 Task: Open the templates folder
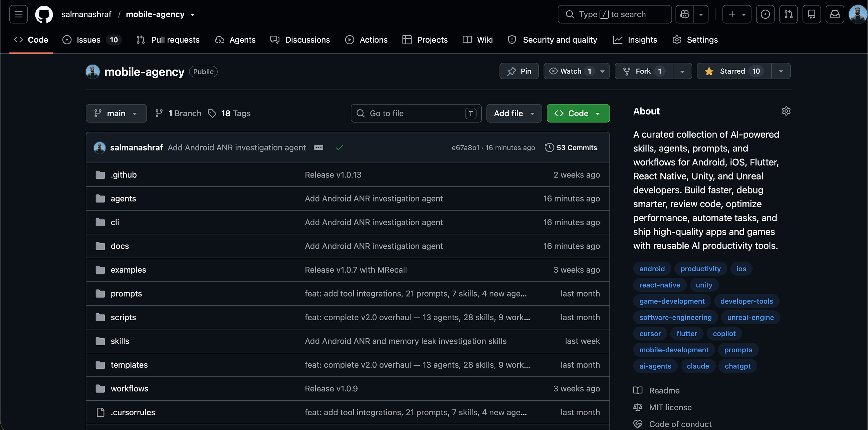click(x=130, y=365)
